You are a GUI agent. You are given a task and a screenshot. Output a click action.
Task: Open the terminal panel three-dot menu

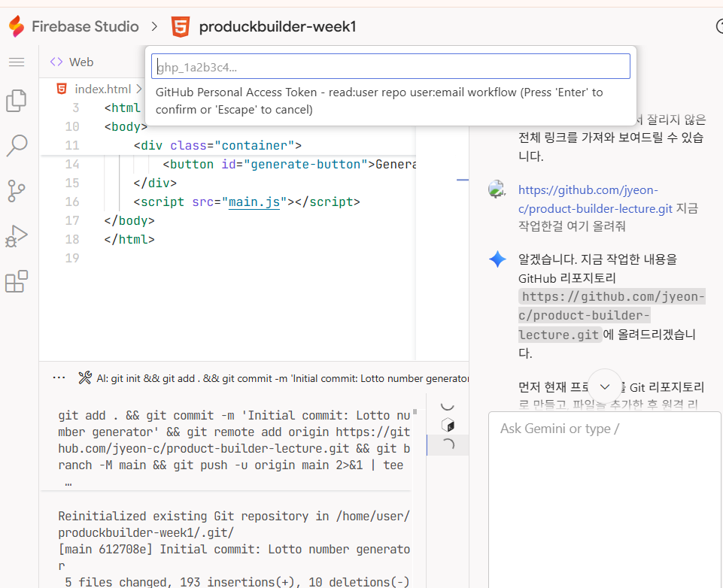pos(59,378)
